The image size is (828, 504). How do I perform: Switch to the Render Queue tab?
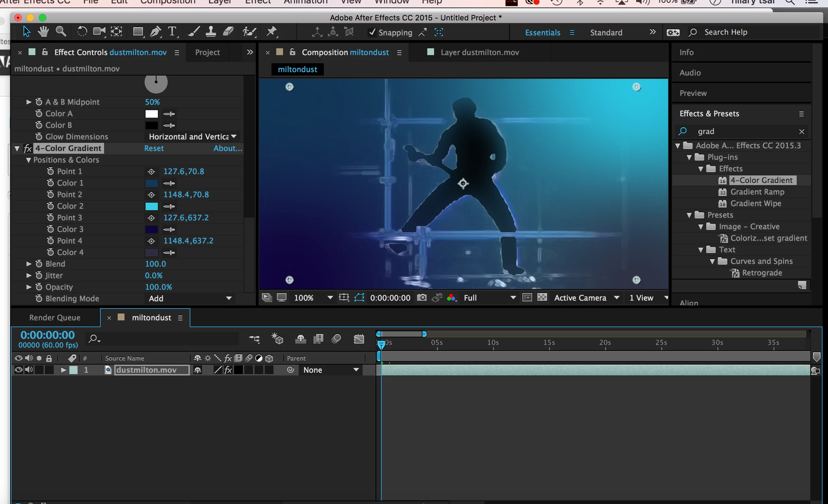tap(55, 318)
